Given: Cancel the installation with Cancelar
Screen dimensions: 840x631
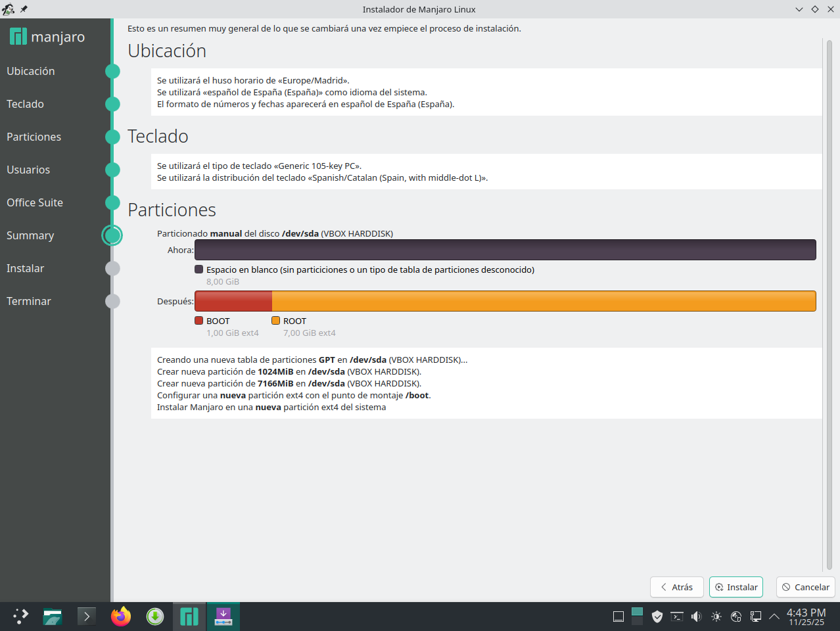Looking at the screenshot, I should pyautogui.click(x=805, y=587).
